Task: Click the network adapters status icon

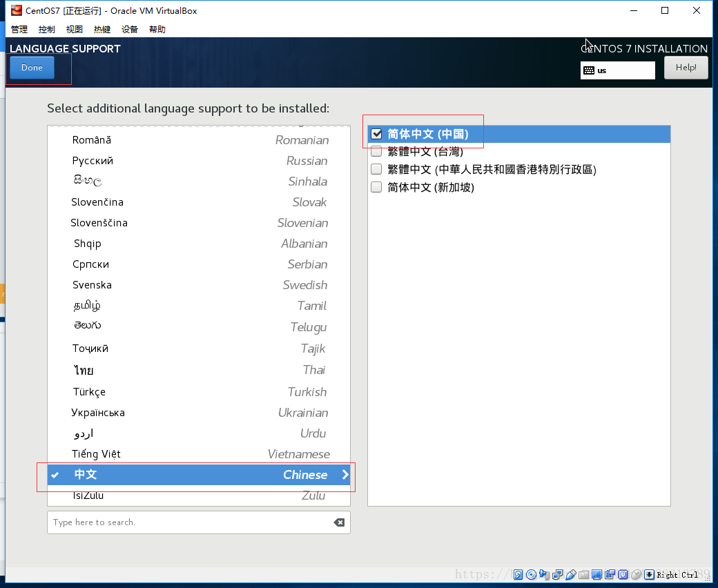Action: pos(558,575)
